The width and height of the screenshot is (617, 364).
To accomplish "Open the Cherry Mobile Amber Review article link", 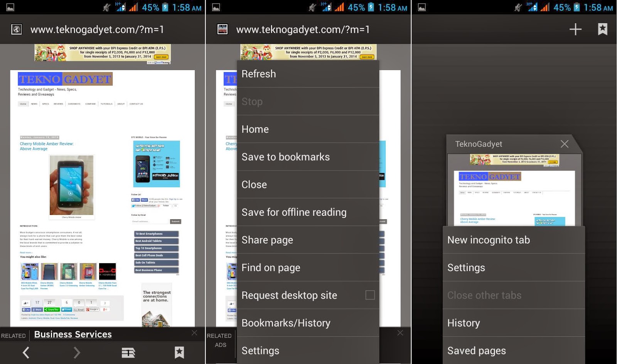I will [x=47, y=146].
